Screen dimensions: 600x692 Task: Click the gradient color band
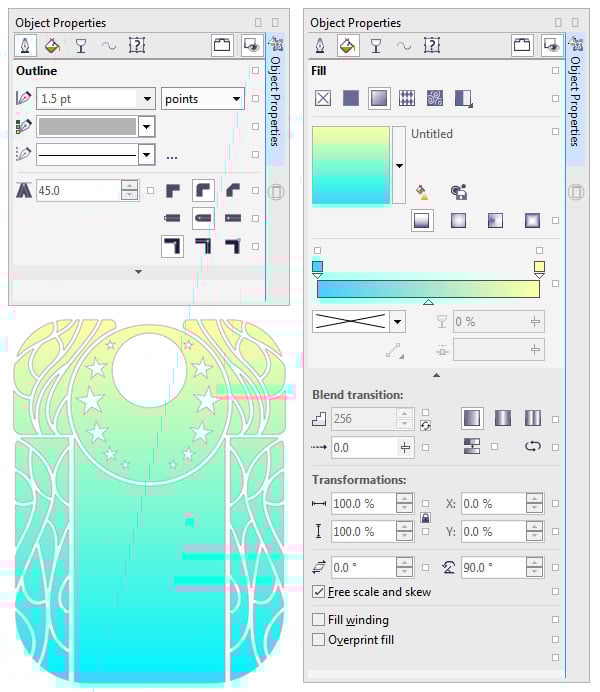pos(428,289)
